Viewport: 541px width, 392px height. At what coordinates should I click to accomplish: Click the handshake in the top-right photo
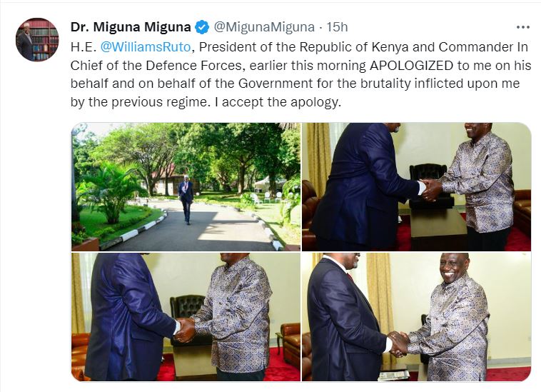tap(430, 189)
